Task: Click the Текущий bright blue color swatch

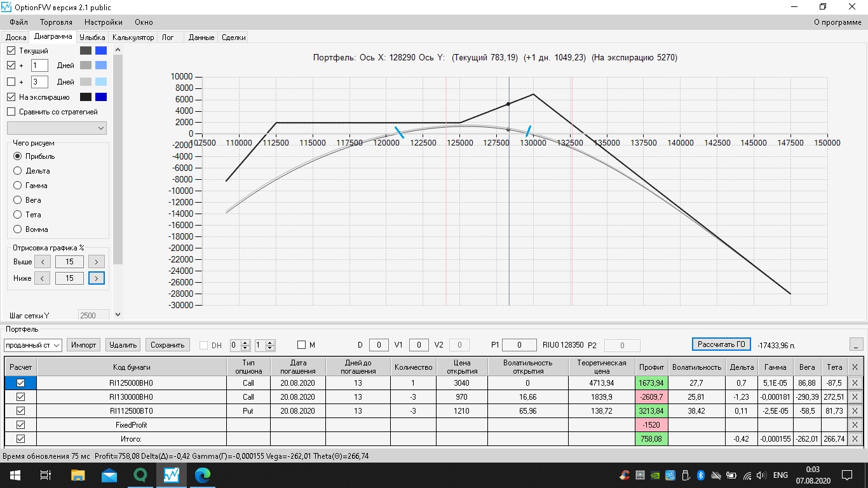Action: point(101,50)
